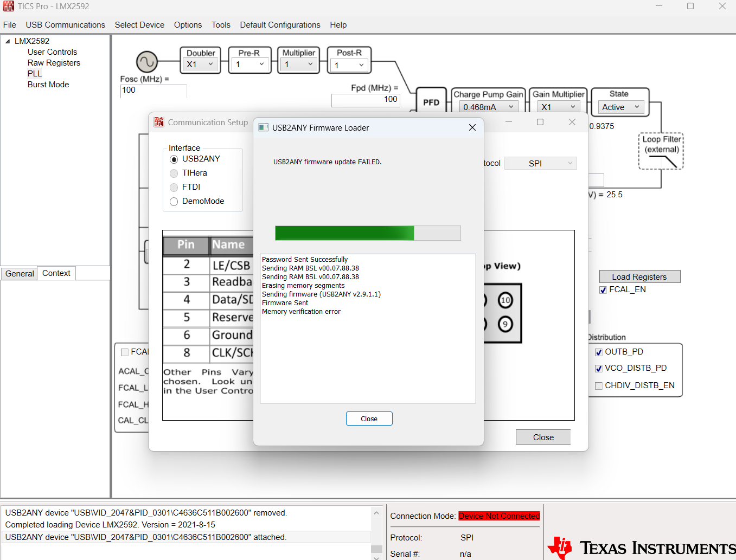736x560 pixels.
Task: Click the PFD block in diagram
Action: click(x=431, y=102)
